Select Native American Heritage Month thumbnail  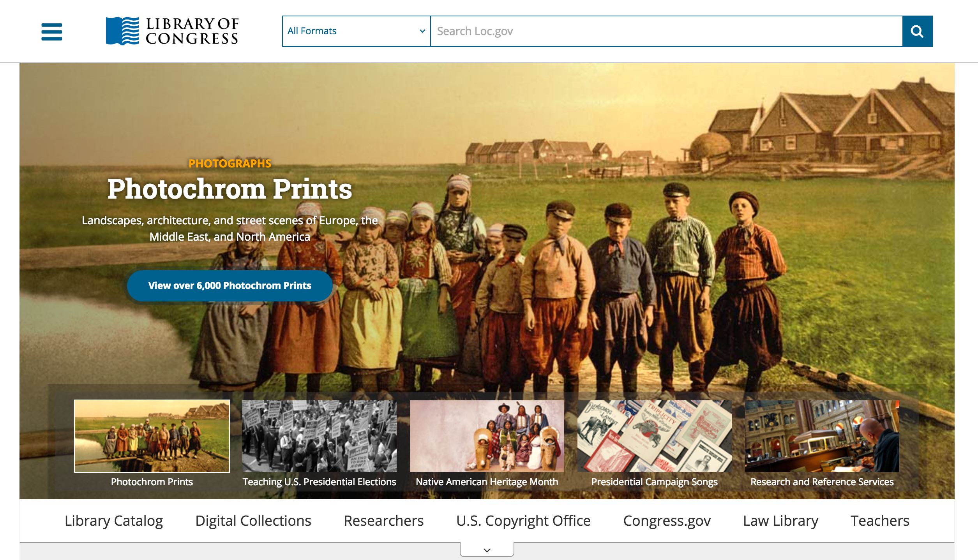click(x=487, y=436)
